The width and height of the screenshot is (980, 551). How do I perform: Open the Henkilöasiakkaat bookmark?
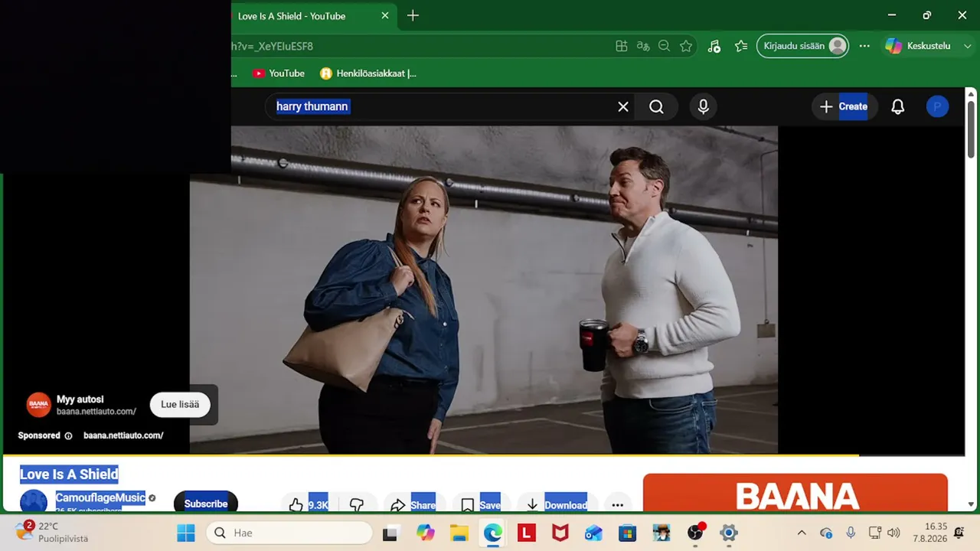pos(368,73)
